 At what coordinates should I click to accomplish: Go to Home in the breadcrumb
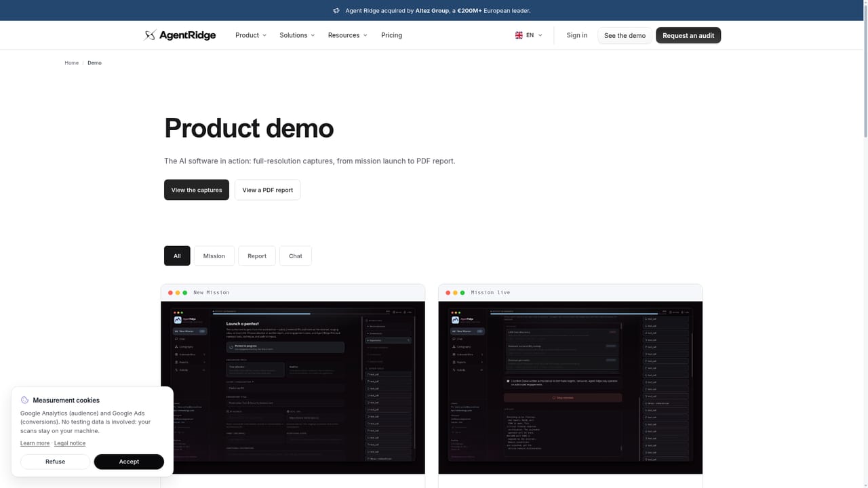point(71,63)
